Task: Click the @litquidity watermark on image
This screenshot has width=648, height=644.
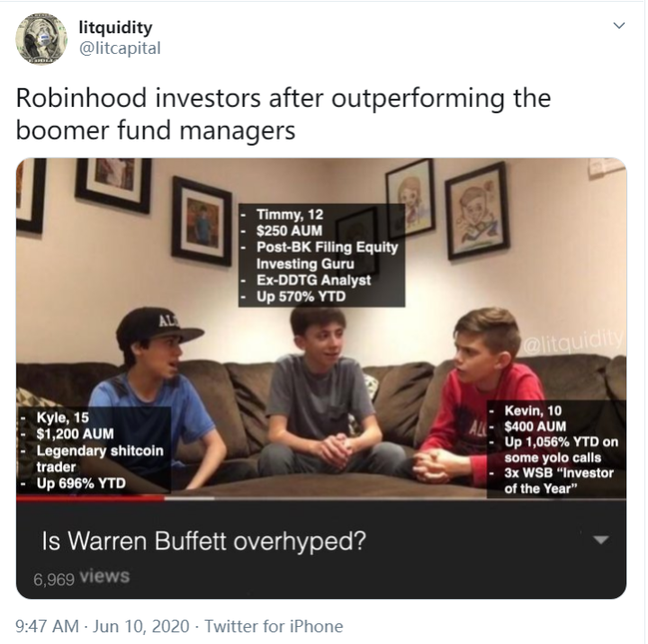Action: click(x=572, y=343)
